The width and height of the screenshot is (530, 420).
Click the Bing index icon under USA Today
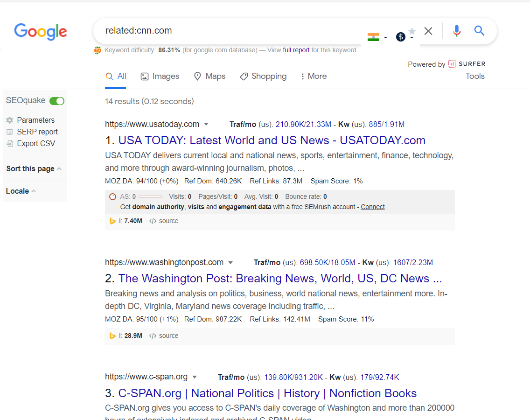[112, 221]
